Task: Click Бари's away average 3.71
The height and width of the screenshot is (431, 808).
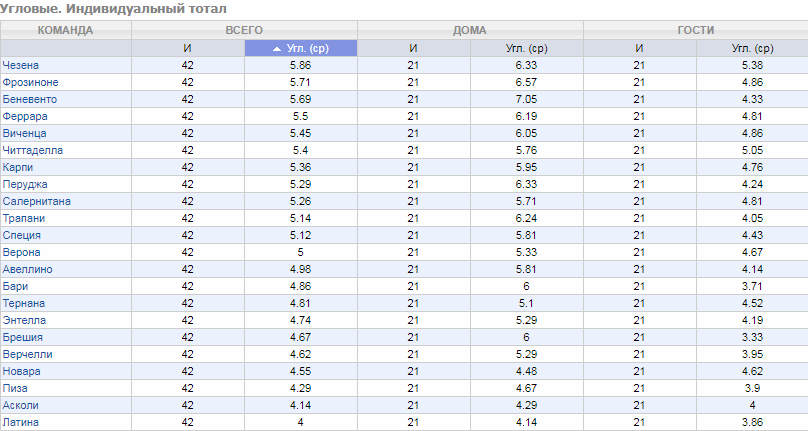Action: coord(752,286)
